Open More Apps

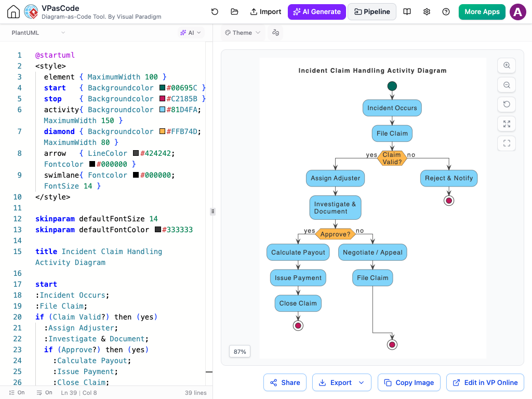(x=482, y=11)
